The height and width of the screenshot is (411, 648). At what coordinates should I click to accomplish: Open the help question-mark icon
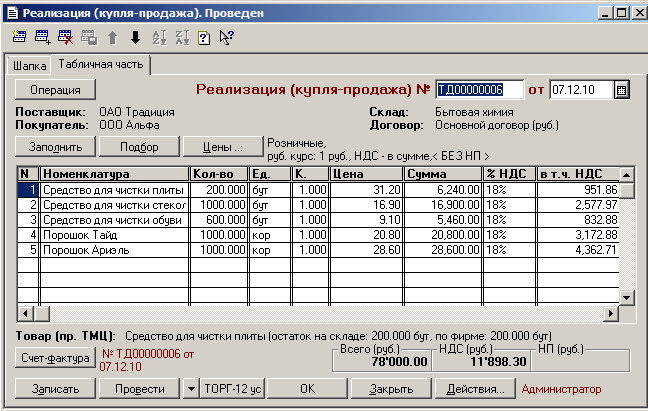(x=204, y=38)
